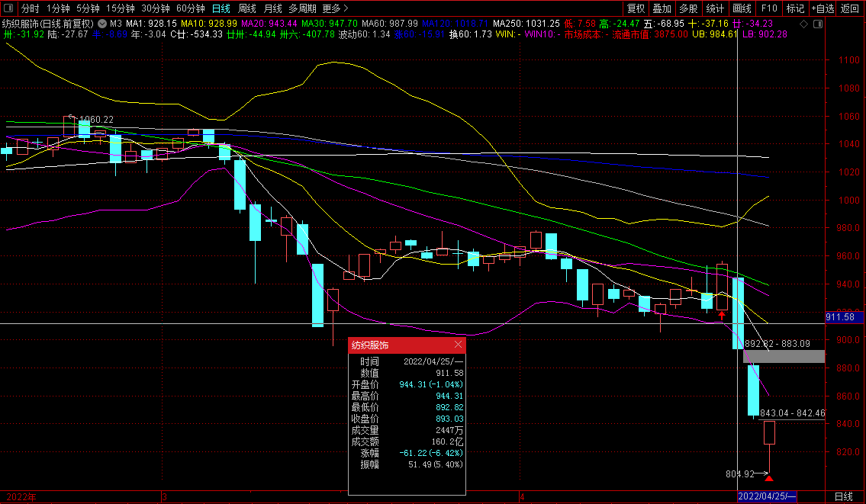Switch to the 月线 monthly chart
Viewport: 866px width, 504px height.
[272, 8]
